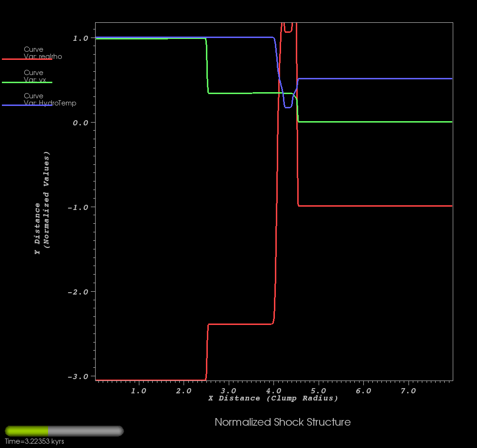Image resolution: width=477 pixels, height=448 pixels.
Task: Click the 'Time=3.22353 kyrs' label
Action: (x=34, y=441)
